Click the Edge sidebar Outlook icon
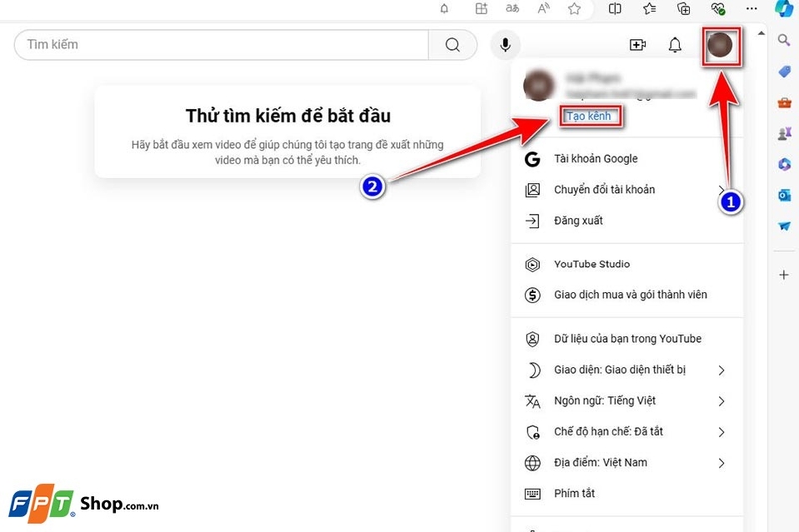Viewport: 799px width, 532px height. [x=784, y=195]
